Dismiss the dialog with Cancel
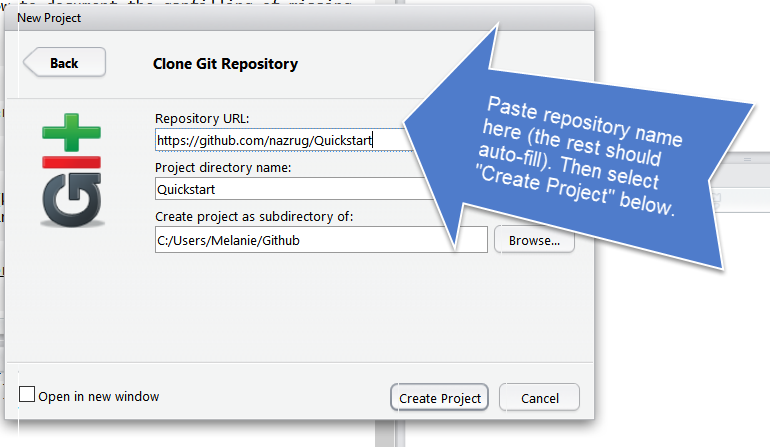Viewport: 770px width, 447px height. [x=540, y=398]
